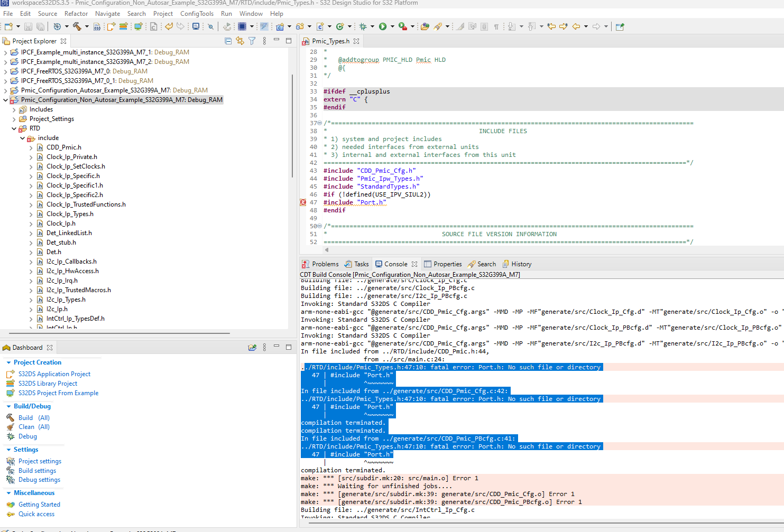Screen dimensions: 784x532
Task: Click the Save toolbar icon
Action: (28, 26)
